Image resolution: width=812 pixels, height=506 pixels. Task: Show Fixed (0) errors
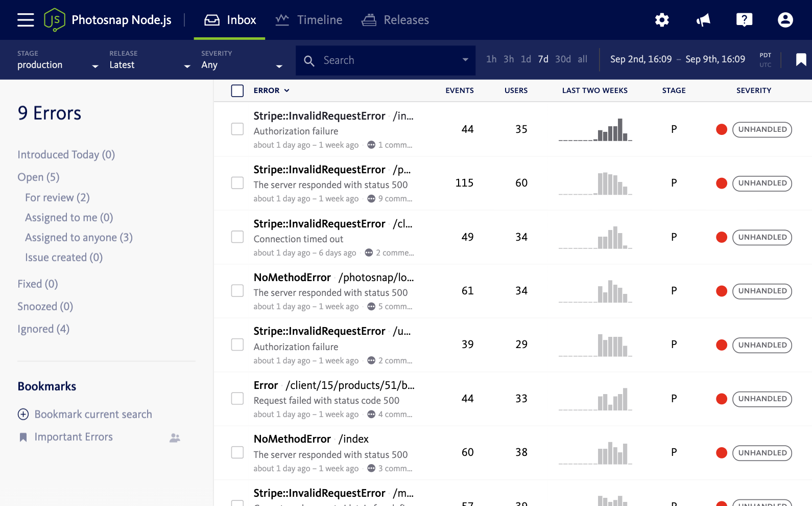(38, 284)
